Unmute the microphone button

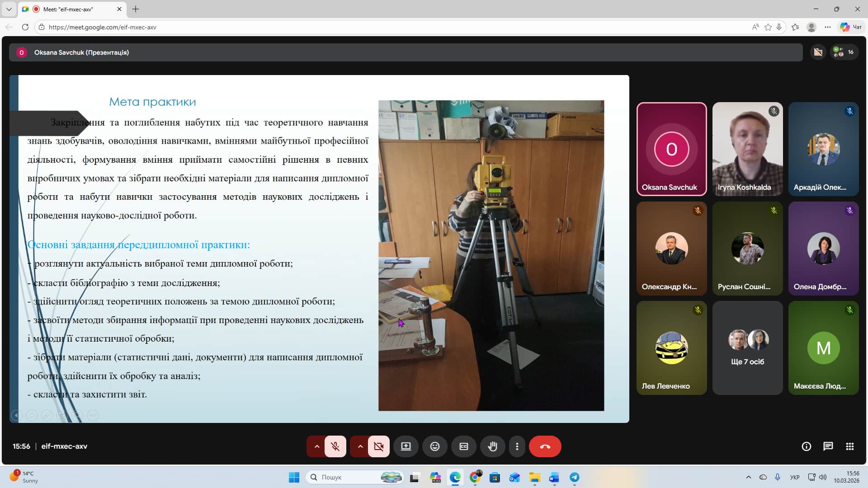click(335, 446)
